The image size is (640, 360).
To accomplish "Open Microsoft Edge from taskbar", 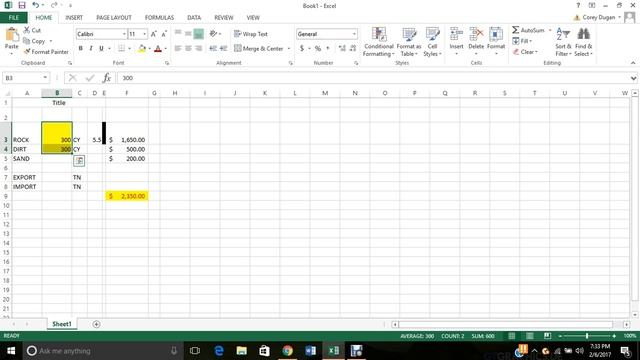I will [219, 351].
